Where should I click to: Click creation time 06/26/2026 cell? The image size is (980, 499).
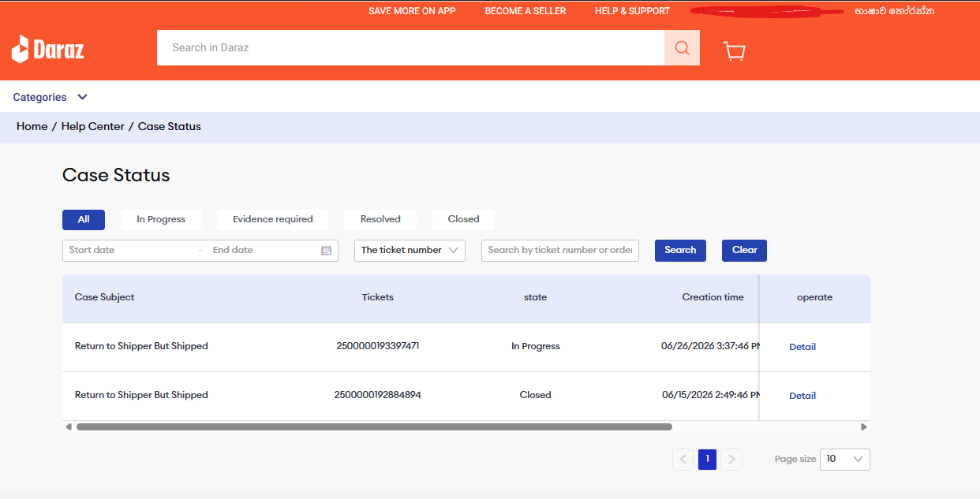tap(710, 346)
